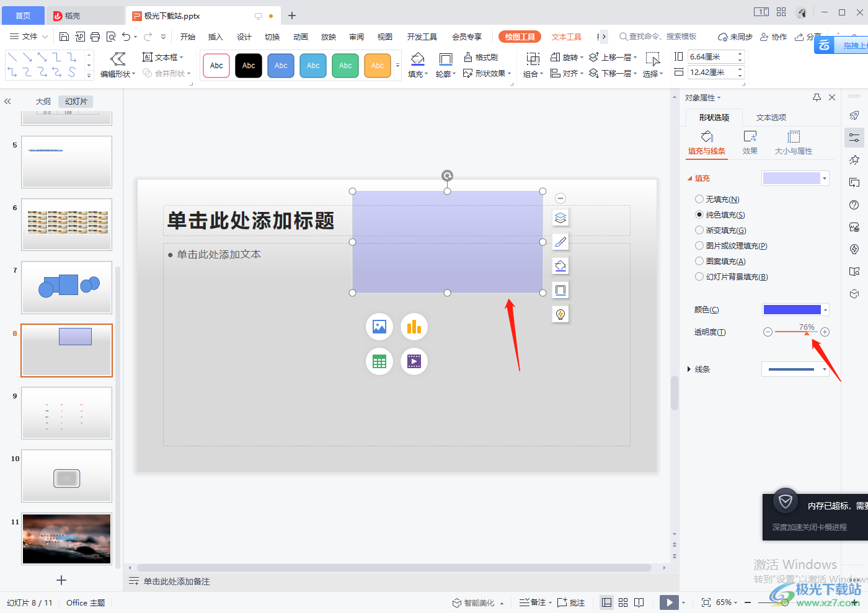Click the Notes button in status bar
Viewport: 868px width, 613px height.
click(535, 602)
